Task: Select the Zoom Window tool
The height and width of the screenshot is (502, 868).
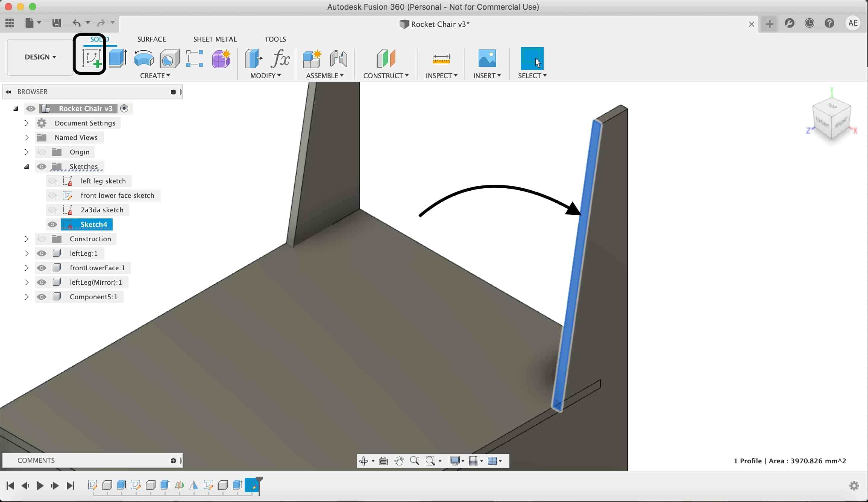Action: [x=430, y=461]
